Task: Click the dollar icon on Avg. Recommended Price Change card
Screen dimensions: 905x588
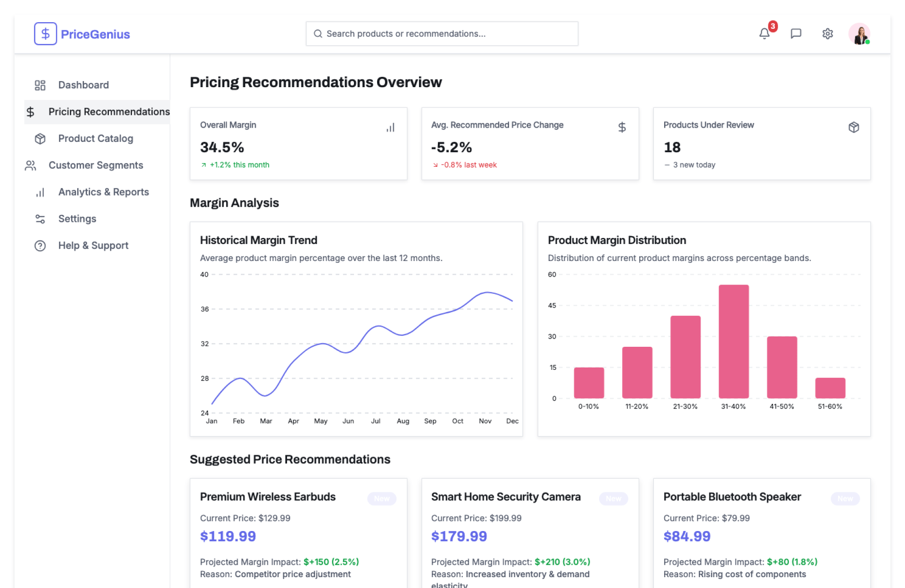Action: (x=622, y=127)
